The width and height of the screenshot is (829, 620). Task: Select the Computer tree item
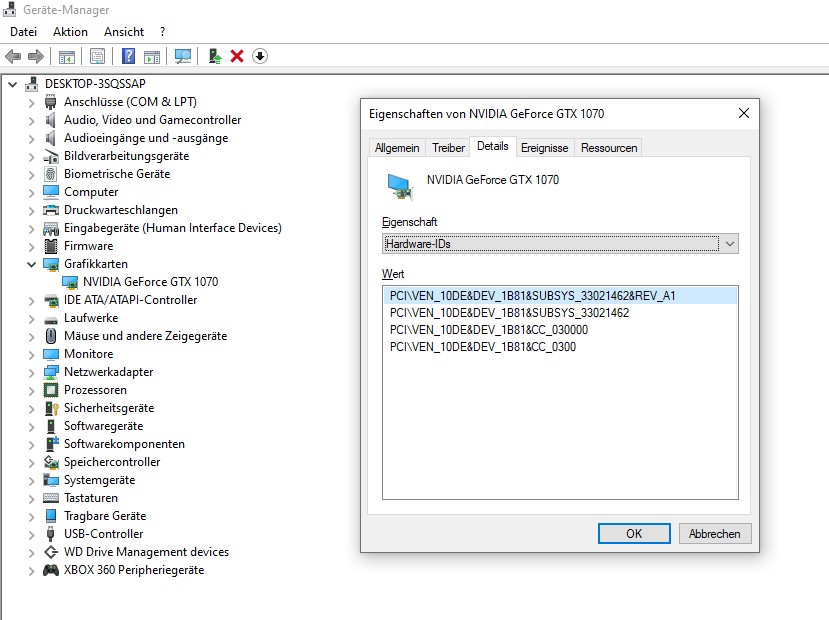click(91, 192)
